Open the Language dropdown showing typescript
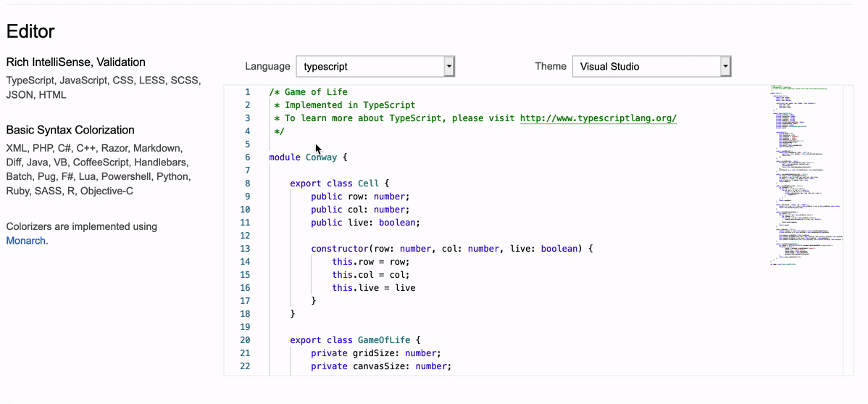 pos(375,67)
